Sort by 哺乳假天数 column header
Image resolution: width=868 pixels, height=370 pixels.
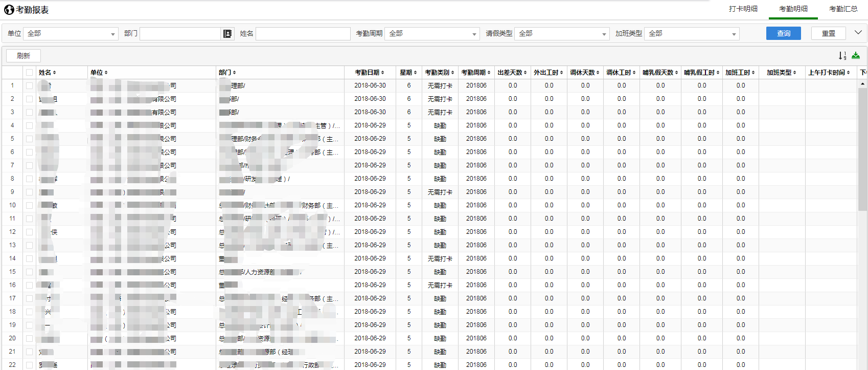click(660, 73)
